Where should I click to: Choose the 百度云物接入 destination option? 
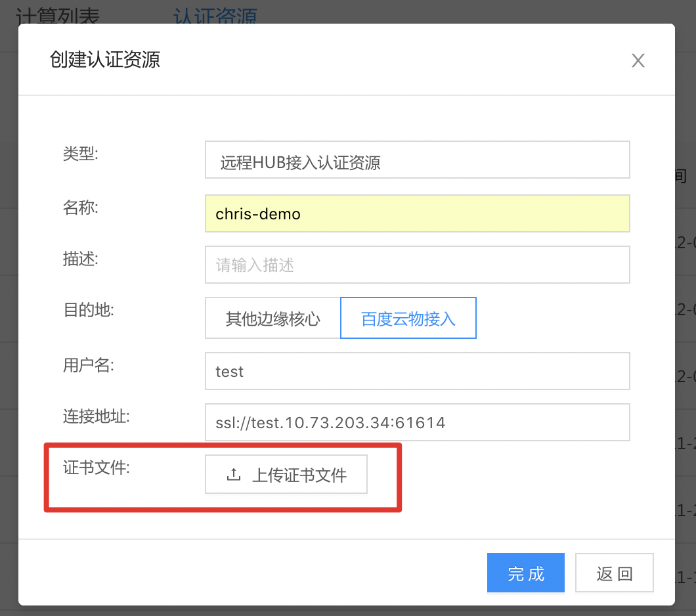[x=408, y=319]
